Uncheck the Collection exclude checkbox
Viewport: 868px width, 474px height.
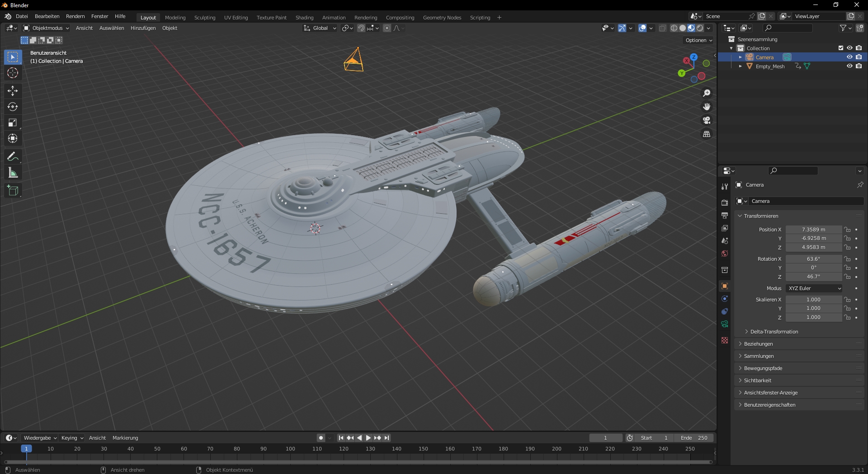[x=840, y=48]
